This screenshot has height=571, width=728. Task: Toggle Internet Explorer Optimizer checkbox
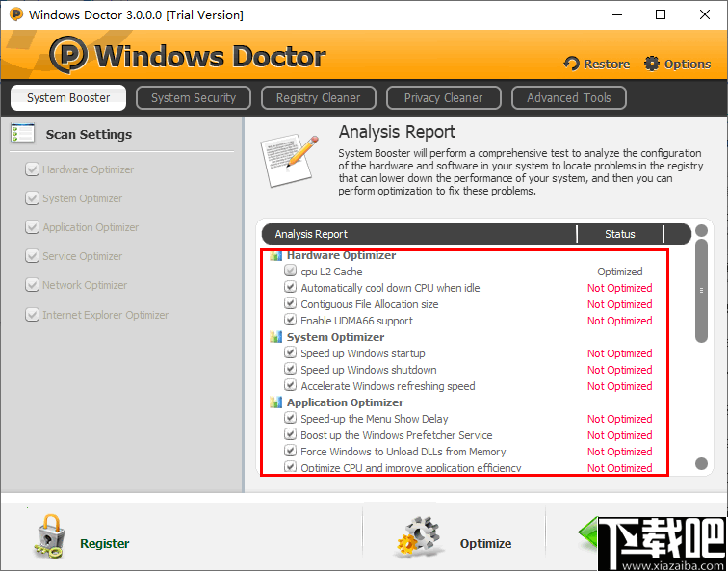coord(32,315)
